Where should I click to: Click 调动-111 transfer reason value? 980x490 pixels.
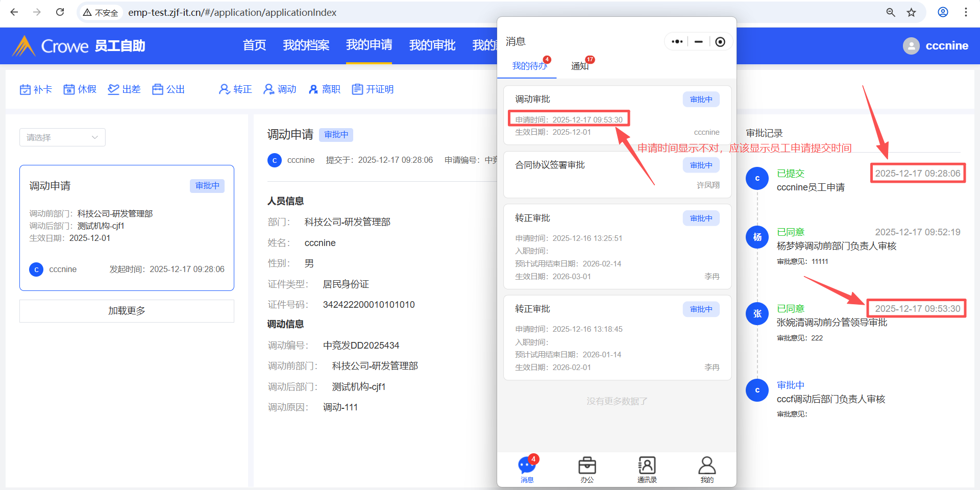coord(340,407)
